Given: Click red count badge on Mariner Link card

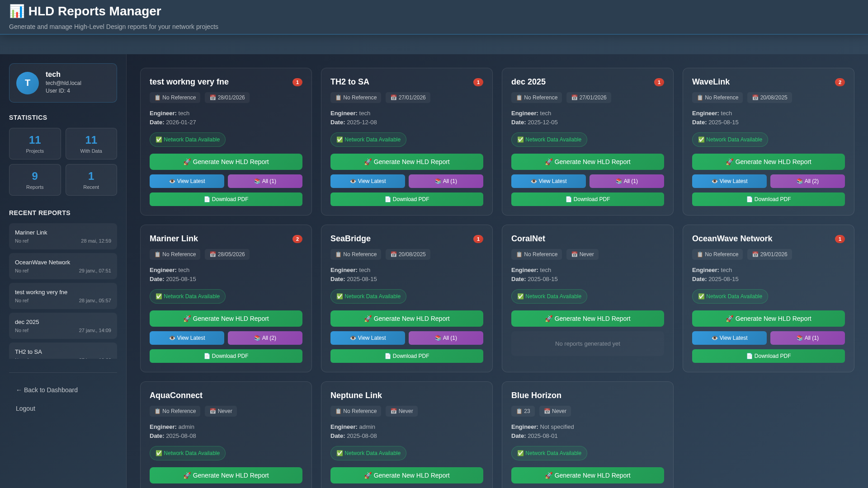Looking at the screenshot, I should (297, 239).
